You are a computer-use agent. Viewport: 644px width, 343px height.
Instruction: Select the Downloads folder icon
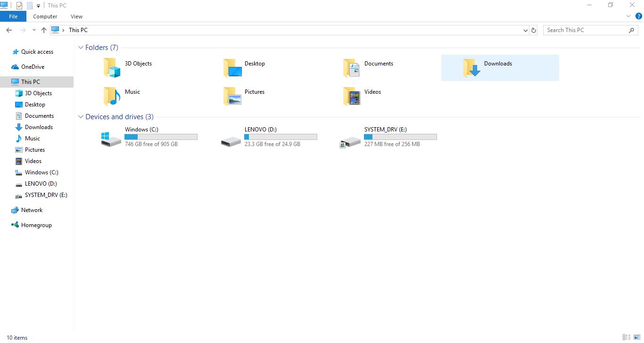[471, 68]
